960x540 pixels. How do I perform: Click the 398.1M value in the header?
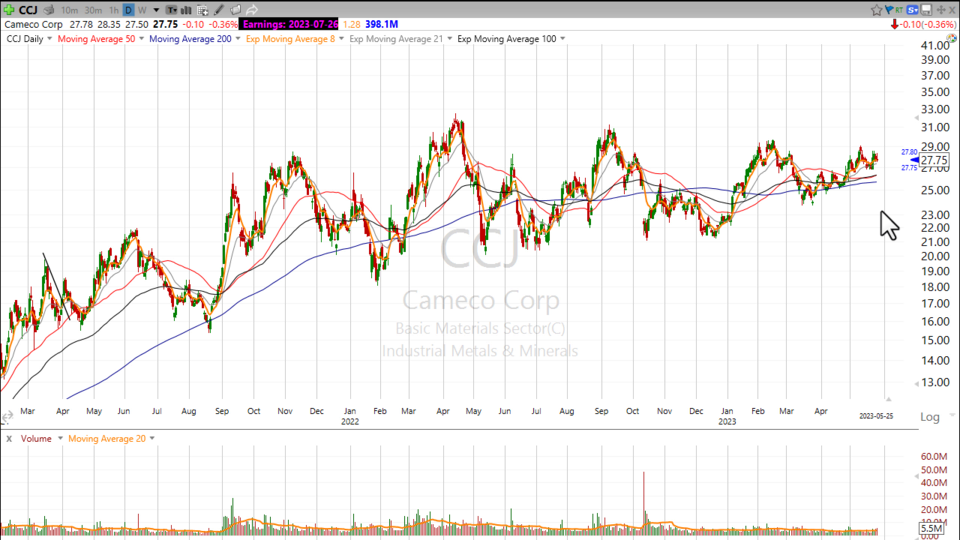(x=381, y=24)
